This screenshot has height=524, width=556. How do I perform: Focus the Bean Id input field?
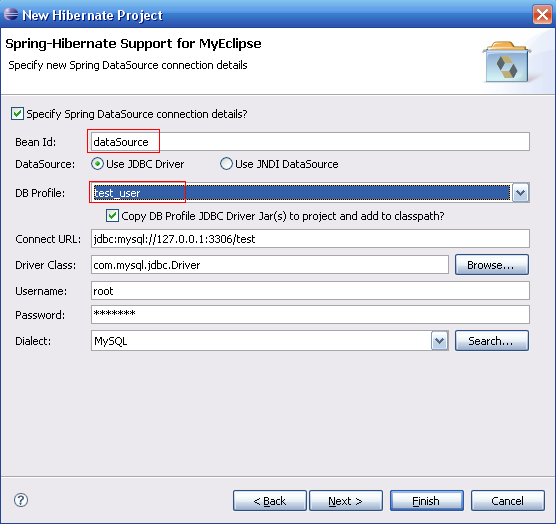pos(310,142)
